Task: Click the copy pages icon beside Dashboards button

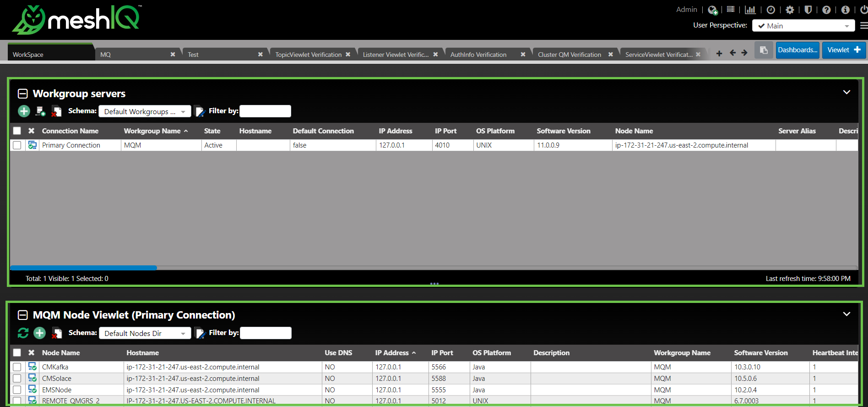Action: coord(764,50)
